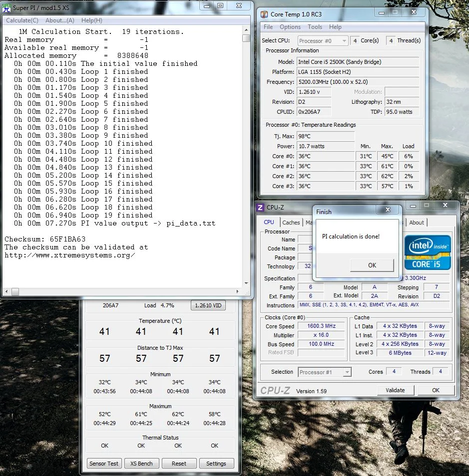Image resolution: width=469 pixels, height=476 pixels.
Task: Click the Core Speed 1600.3 MHz value
Action: (x=321, y=326)
